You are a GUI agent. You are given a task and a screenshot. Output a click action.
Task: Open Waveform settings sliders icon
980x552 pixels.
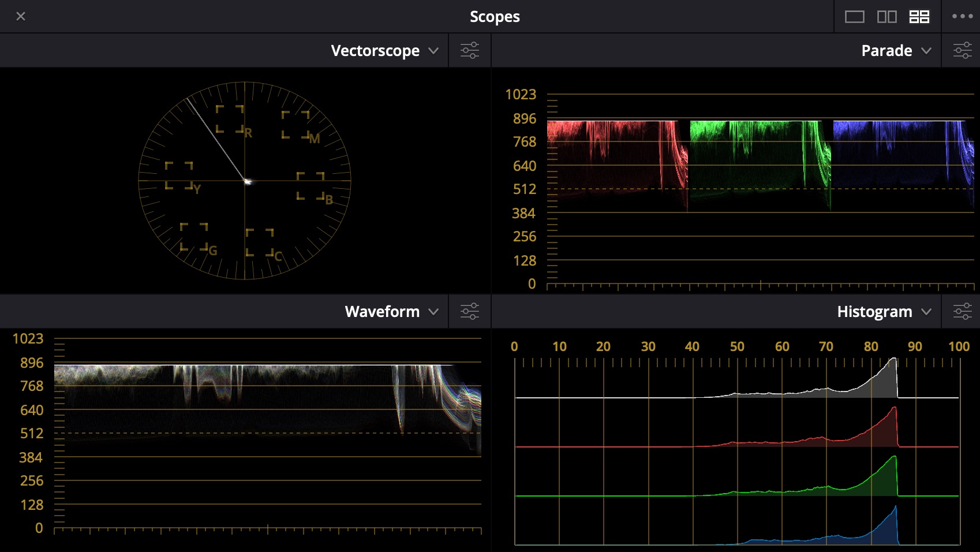tap(470, 311)
